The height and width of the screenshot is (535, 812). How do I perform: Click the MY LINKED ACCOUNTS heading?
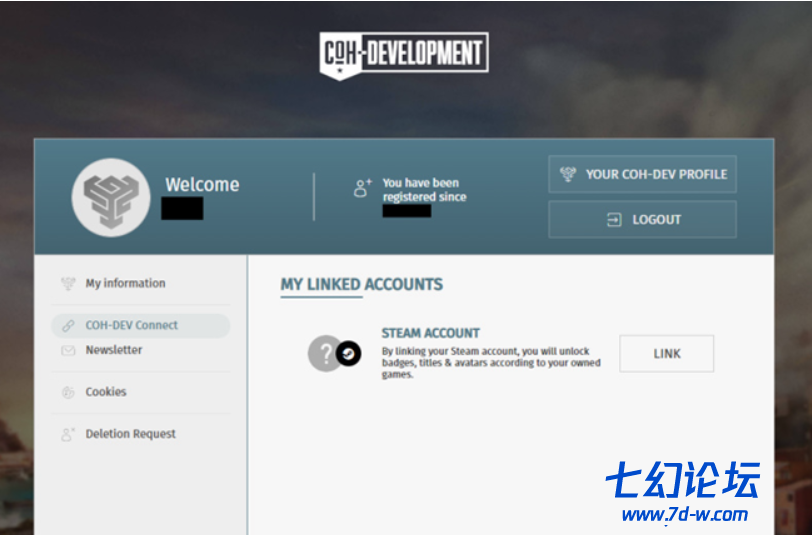[x=361, y=284]
